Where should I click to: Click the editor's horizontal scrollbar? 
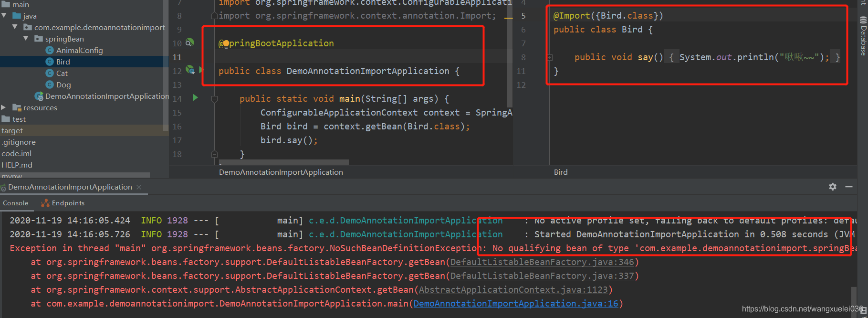284,162
